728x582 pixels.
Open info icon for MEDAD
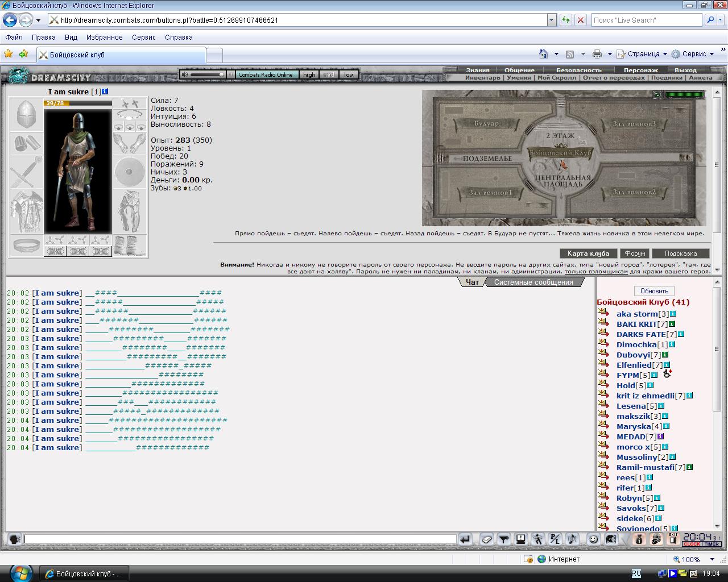tap(660, 436)
